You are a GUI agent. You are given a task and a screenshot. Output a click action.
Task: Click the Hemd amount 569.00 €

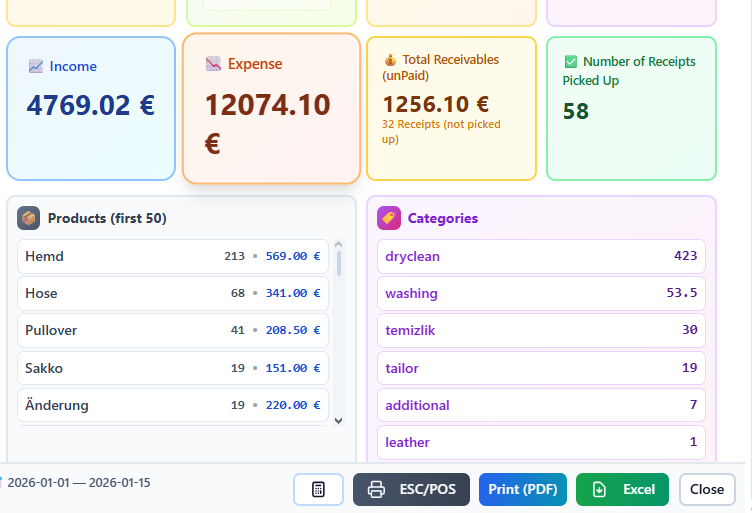click(x=293, y=256)
